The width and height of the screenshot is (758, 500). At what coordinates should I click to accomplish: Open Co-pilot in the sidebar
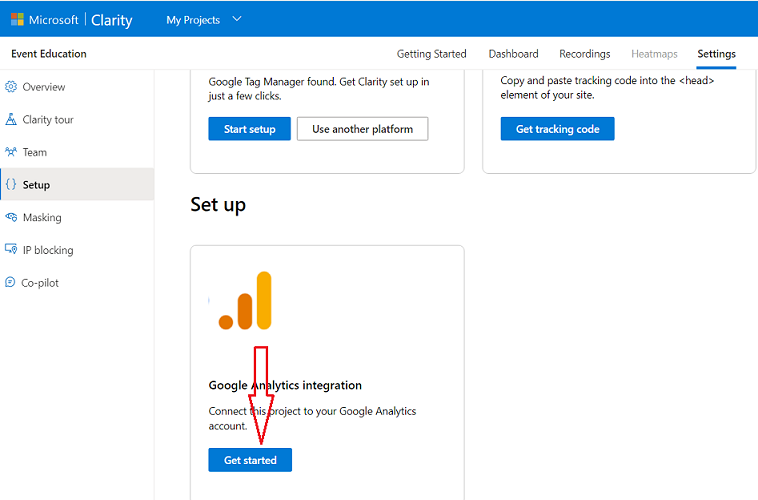click(x=77, y=283)
